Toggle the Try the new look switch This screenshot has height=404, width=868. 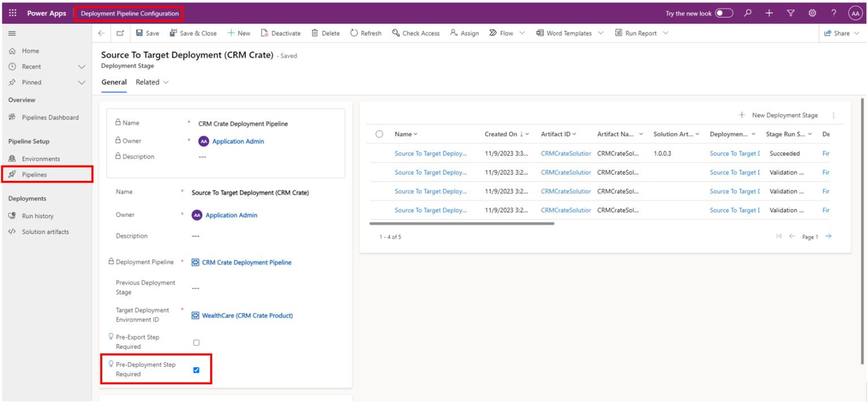[x=724, y=12]
